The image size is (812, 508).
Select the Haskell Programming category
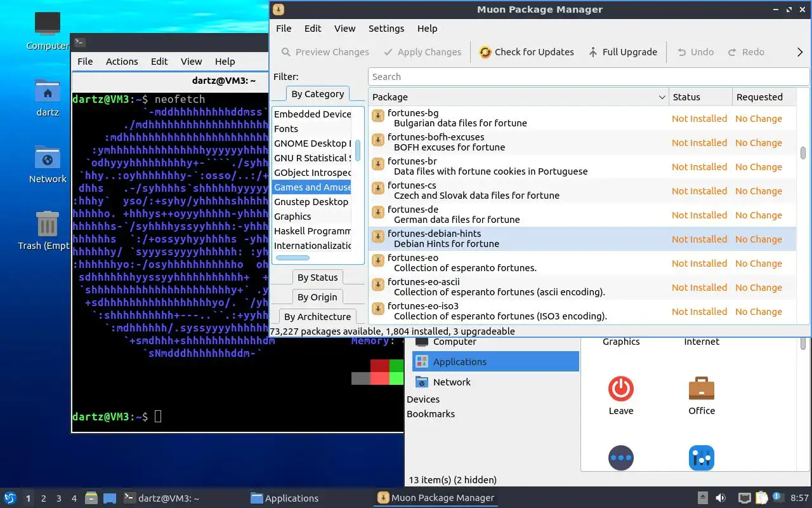tap(312, 231)
